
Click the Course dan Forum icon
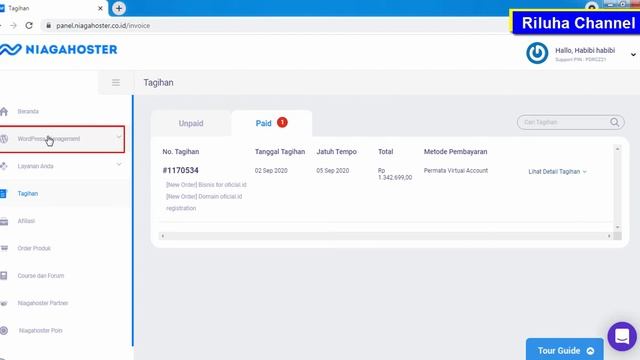click(4, 276)
